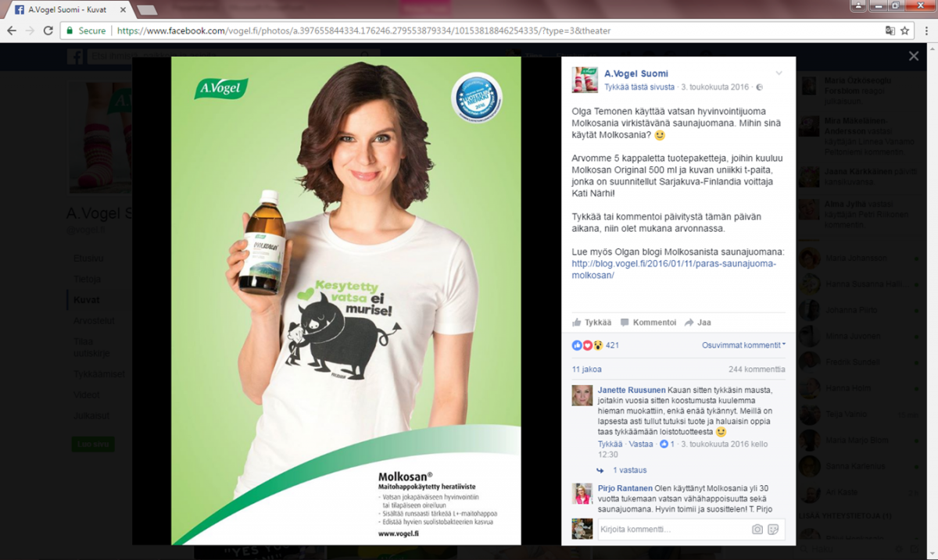
Task: Open Julkaisut in page sidebar
Action: click(x=91, y=416)
